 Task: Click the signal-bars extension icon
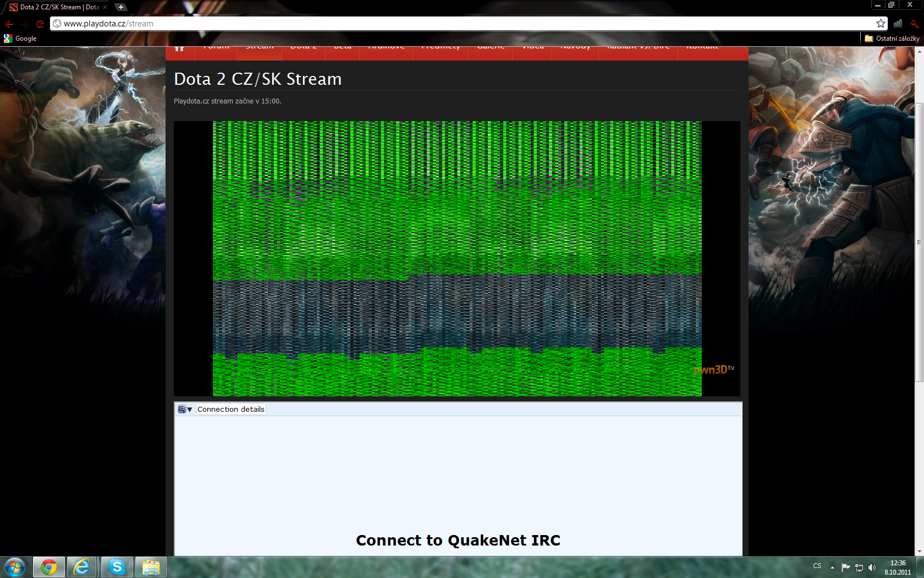tap(898, 24)
